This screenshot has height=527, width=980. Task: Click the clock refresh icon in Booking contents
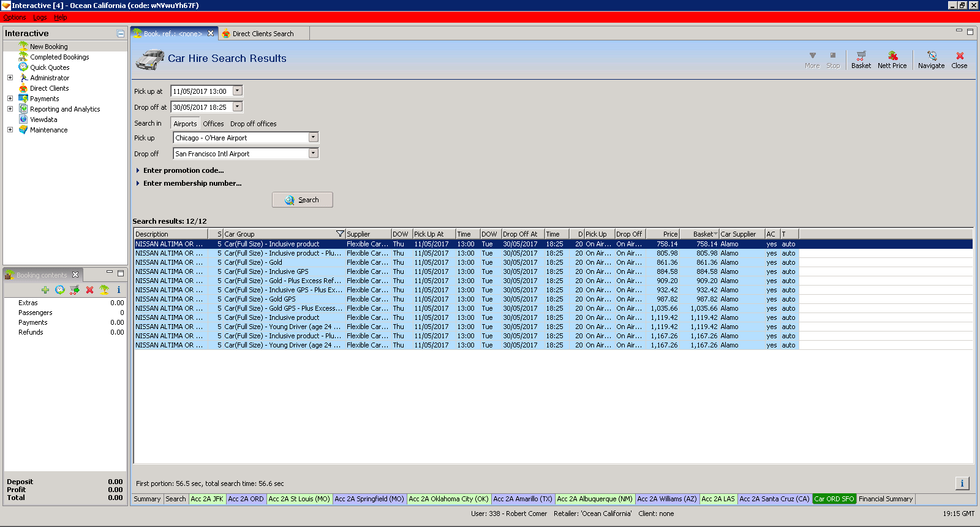pos(59,290)
